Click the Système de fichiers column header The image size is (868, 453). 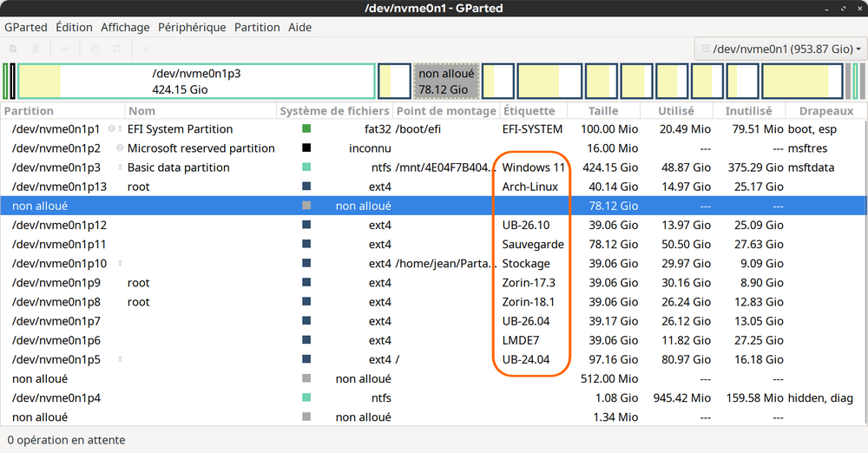334,111
